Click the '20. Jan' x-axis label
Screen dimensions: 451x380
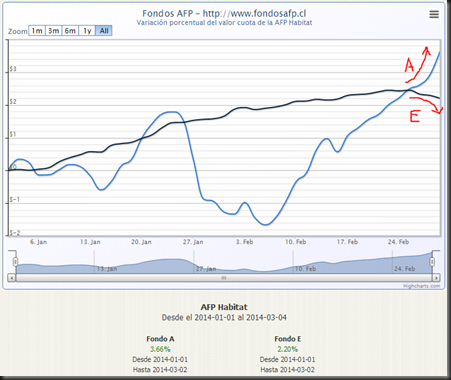[141, 242]
